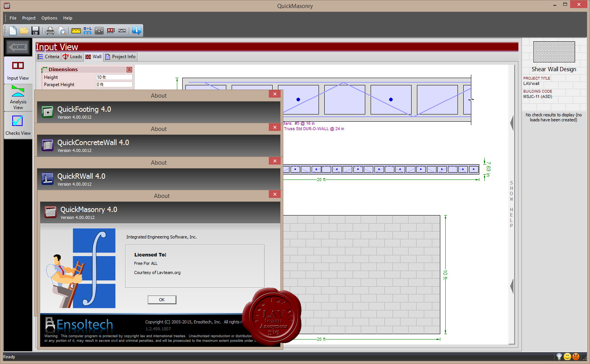Open the File menu

pyautogui.click(x=13, y=18)
